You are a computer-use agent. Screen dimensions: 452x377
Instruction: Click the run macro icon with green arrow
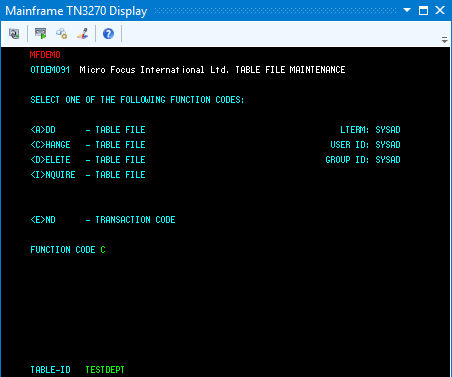click(x=41, y=34)
